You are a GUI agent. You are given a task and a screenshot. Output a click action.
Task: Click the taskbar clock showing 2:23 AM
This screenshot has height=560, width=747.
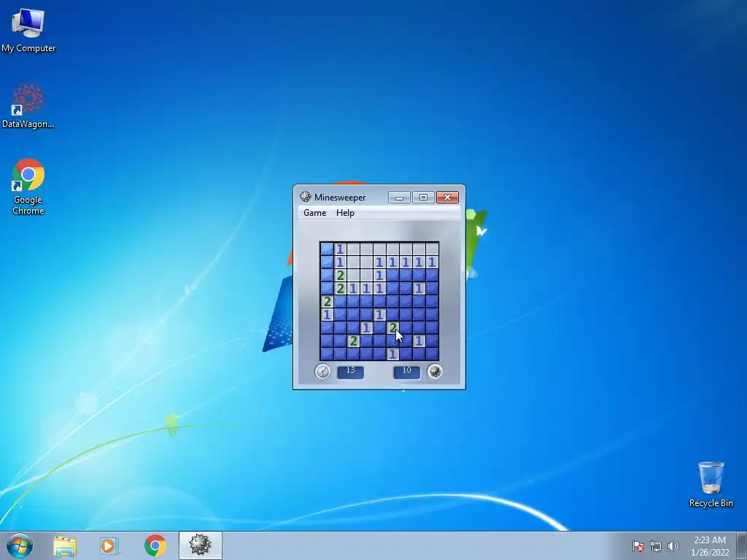pos(710,546)
